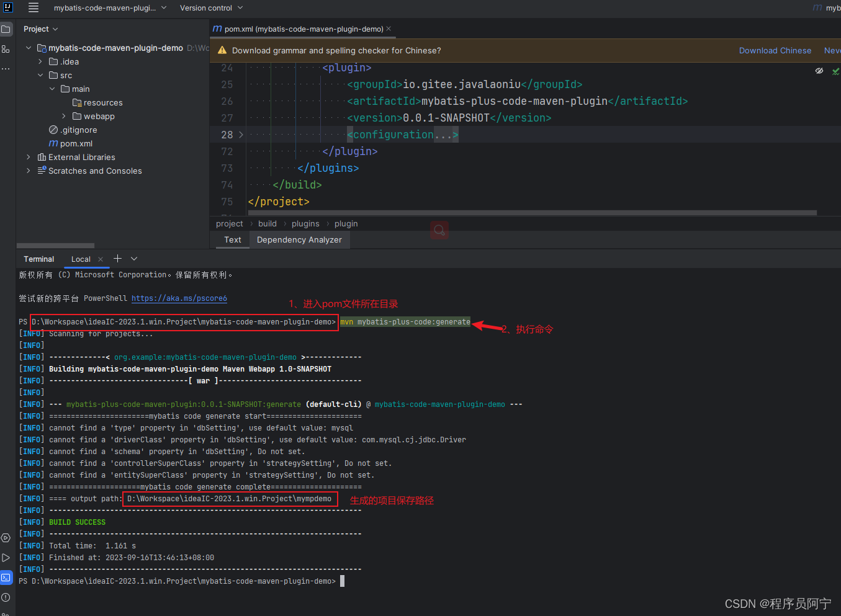Image resolution: width=841 pixels, height=616 pixels.
Task: Open the aka.ms/pscore6 link
Action: (179, 298)
